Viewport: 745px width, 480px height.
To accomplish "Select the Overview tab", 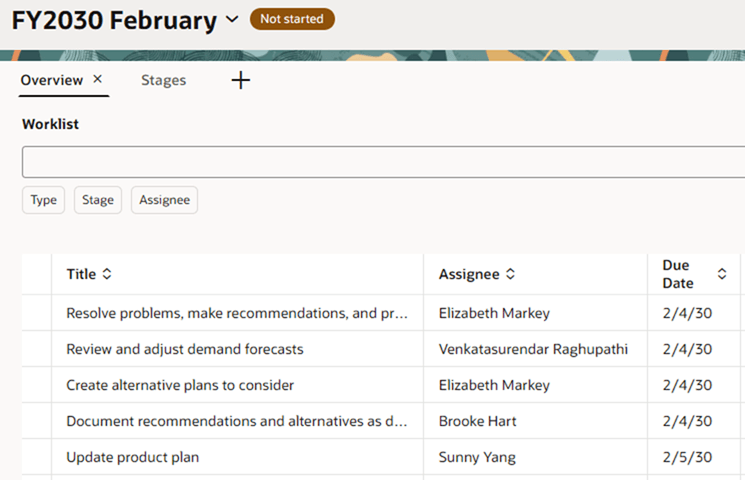I will pyautogui.click(x=52, y=80).
